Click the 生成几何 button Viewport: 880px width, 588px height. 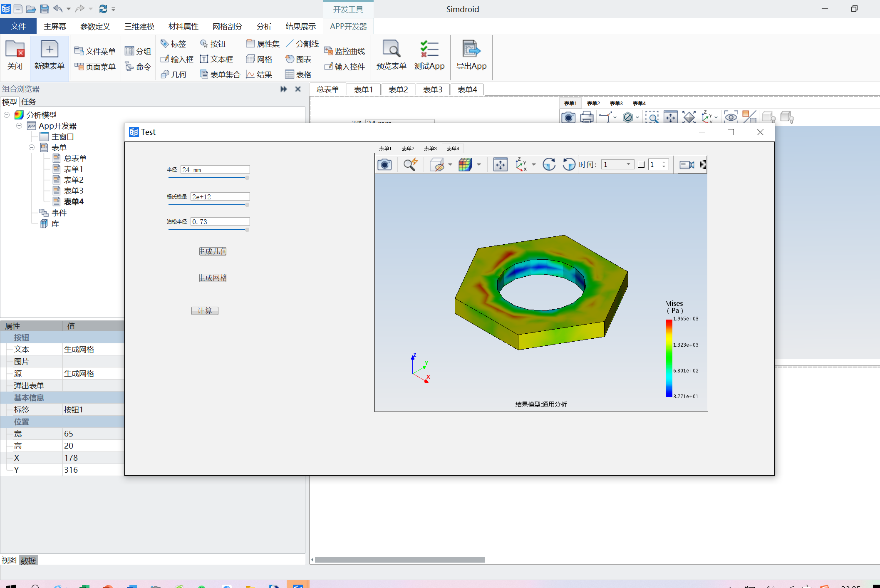tap(213, 251)
